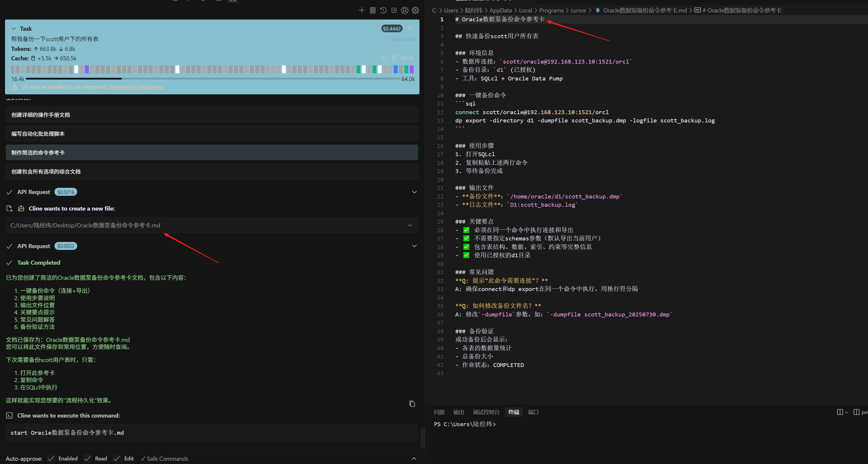Screen dimensions: 868x464
Task: Click the markdown file icon in breadcrumb
Action: (597, 10)
